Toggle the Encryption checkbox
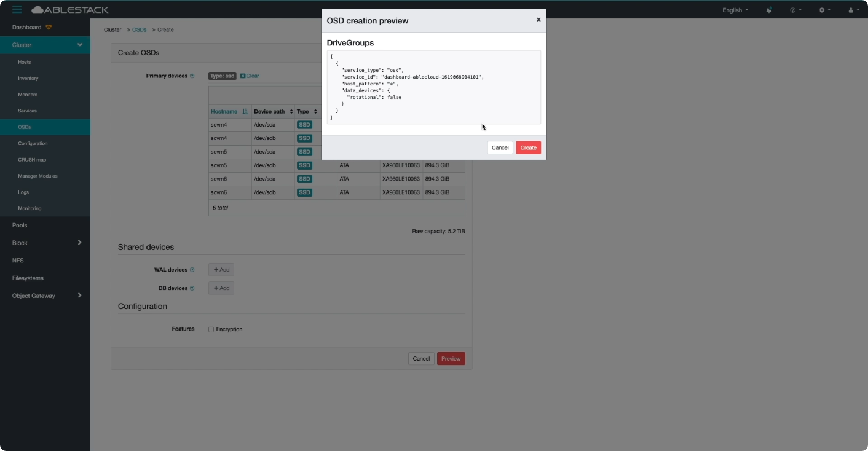868x451 pixels. click(211, 329)
